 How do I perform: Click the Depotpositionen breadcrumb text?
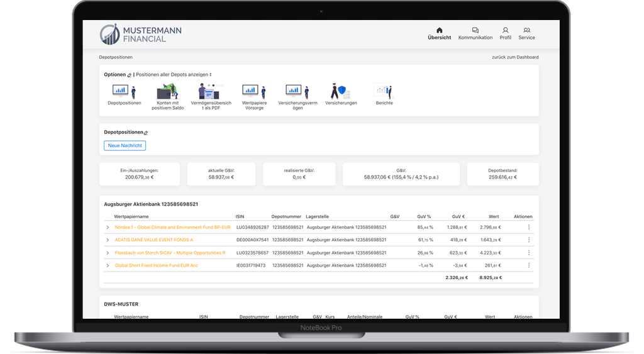tap(116, 57)
